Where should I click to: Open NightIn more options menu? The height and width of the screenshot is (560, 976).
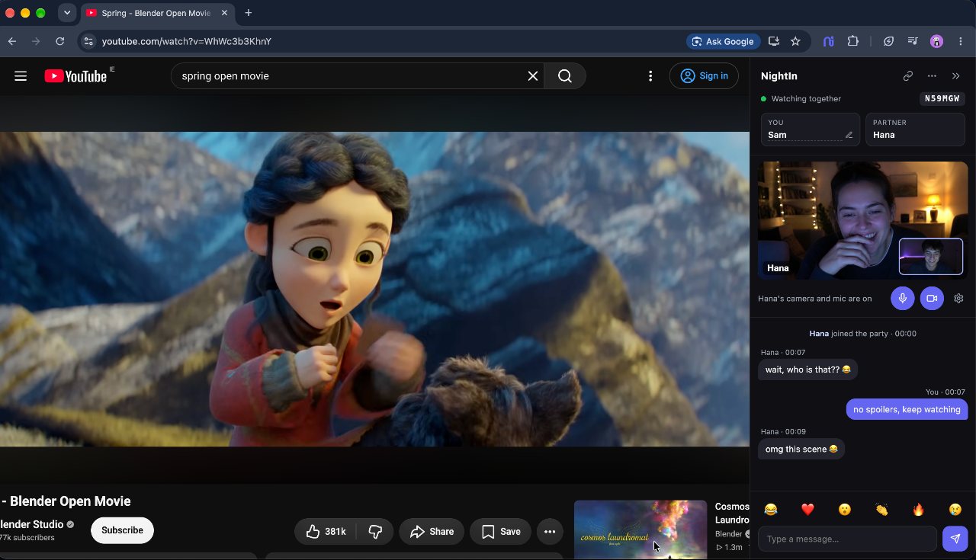(x=932, y=76)
